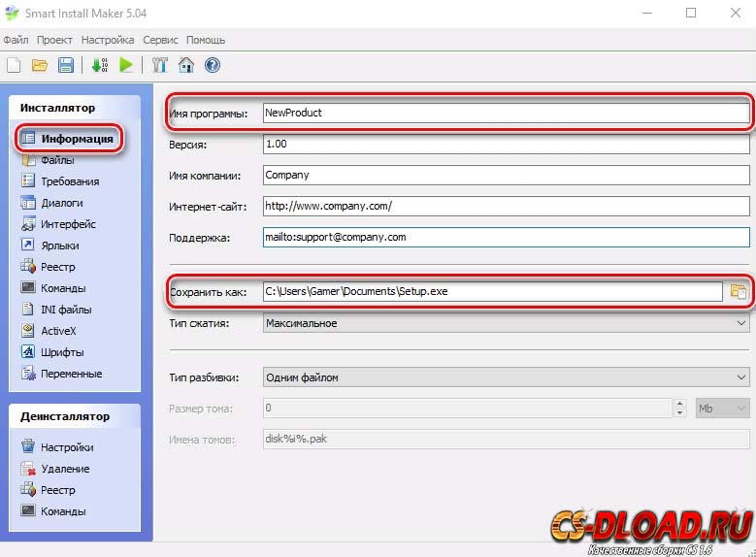756x557 pixels.
Task: Open the Проект menu
Action: click(x=54, y=40)
